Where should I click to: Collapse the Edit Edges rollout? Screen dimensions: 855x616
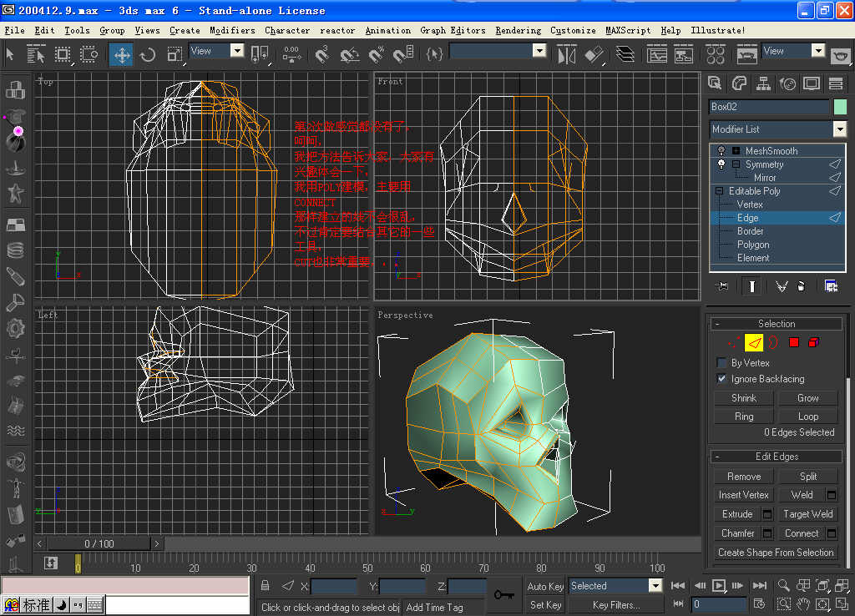click(777, 457)
